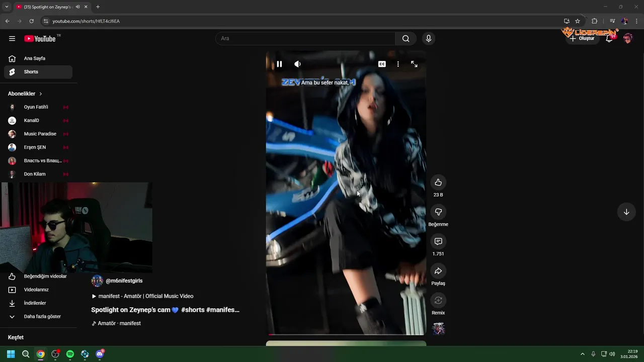Open Music Paradise channel
The width and height of the screenshot is (644, 362).
click(38, 134)
